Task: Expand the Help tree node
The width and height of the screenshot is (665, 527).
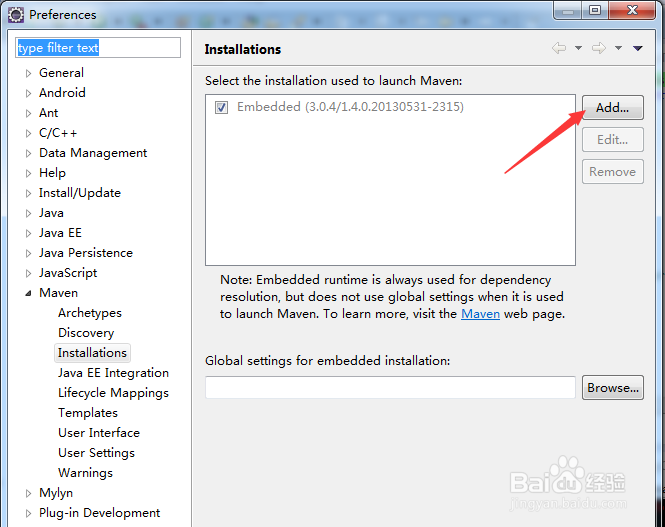Action: click(x=28, y=173)
